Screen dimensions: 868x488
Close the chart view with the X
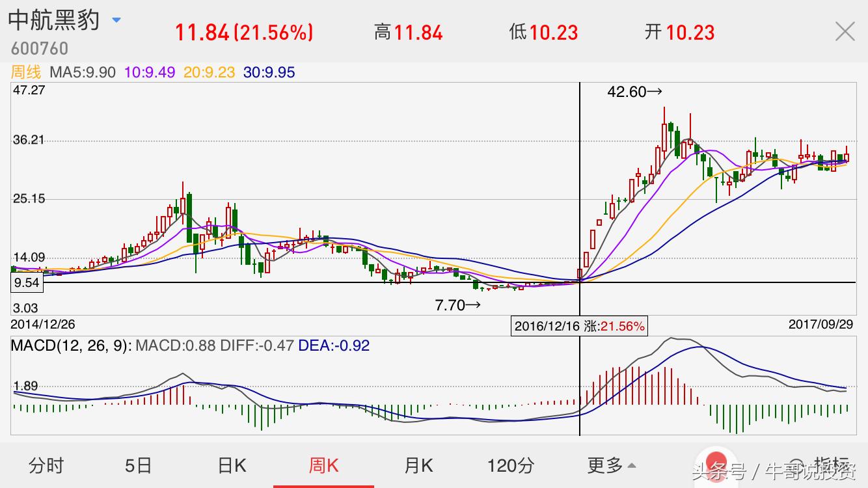[x=845, y=31]
